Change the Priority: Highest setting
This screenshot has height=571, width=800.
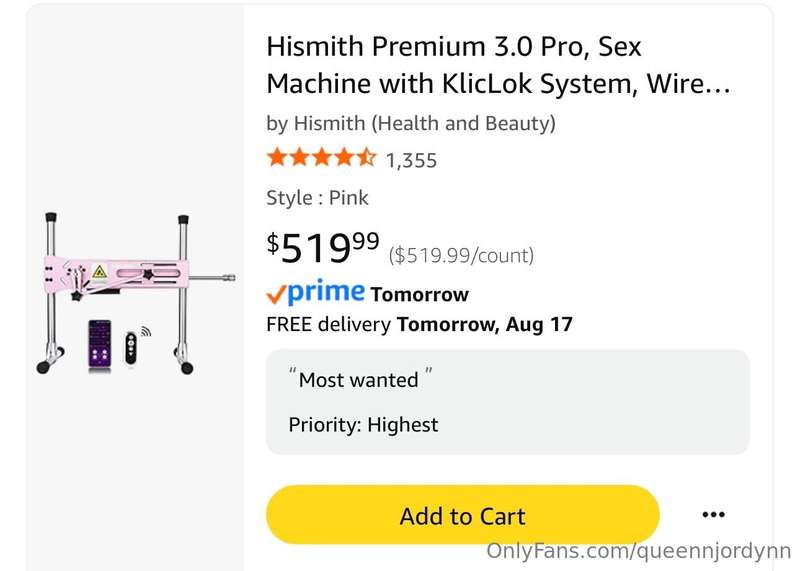click(x=363, y=425)
